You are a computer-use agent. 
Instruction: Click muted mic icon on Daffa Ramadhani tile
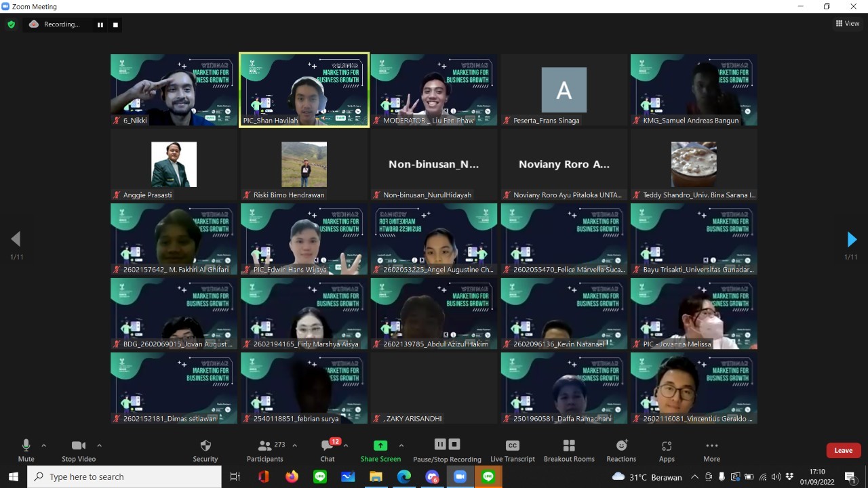click(x=507, y=418)
